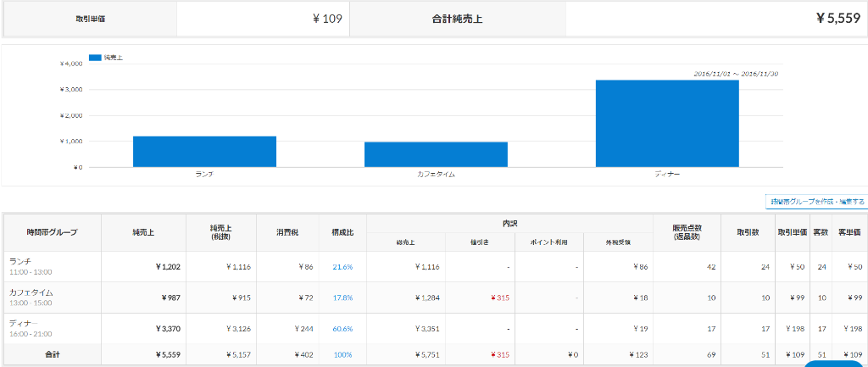
Task: Select the 合計 row label
Action: [x=53, y=354]
